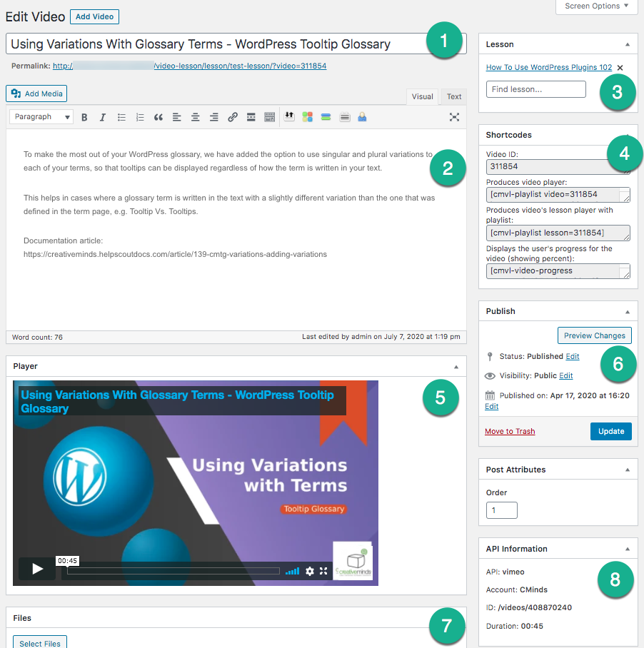Click the cmvl-playlist video shortcode field
The image size is (644, 648).
558,194
